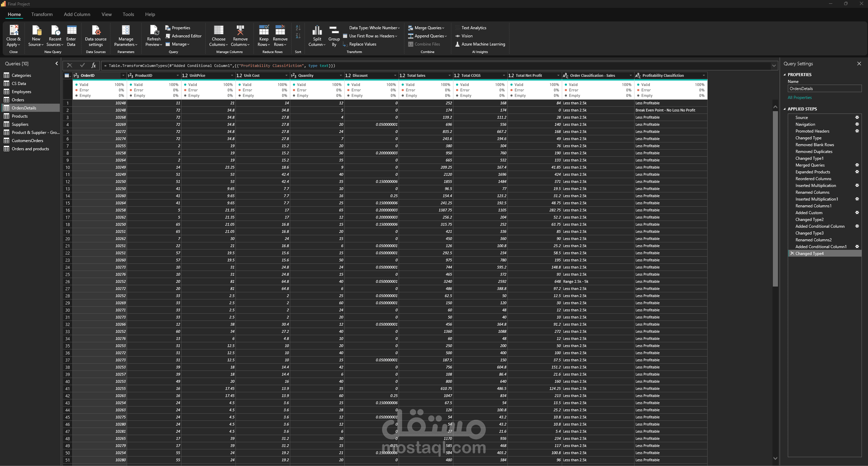Open Source step settings gear
This screenshot has width=868, height=466.
857,118
